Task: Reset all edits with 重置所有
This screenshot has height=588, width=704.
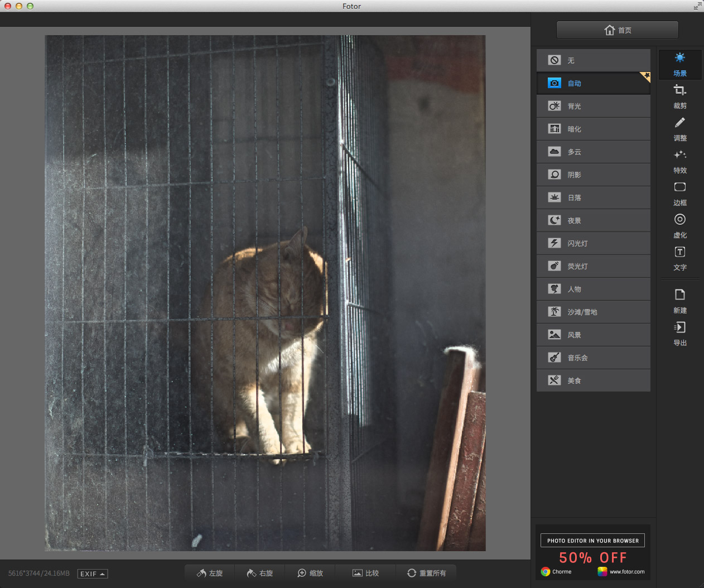Action: [427, 573]
